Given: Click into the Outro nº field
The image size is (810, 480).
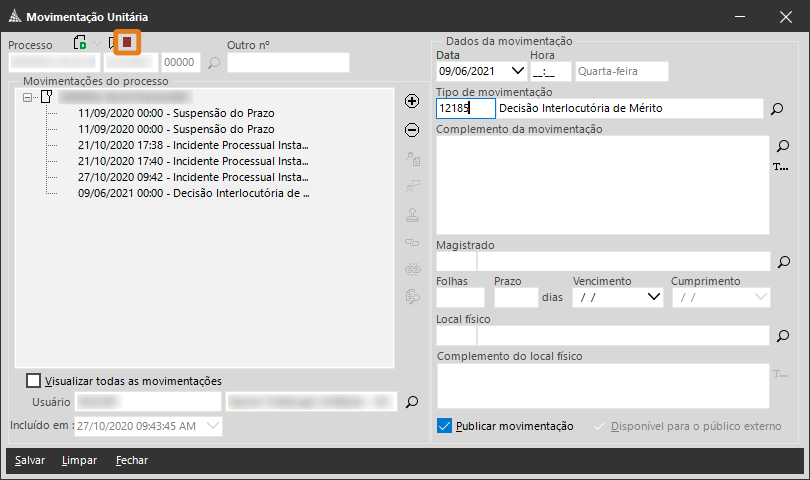Looking at the screenshot, I should coord(288,63).
